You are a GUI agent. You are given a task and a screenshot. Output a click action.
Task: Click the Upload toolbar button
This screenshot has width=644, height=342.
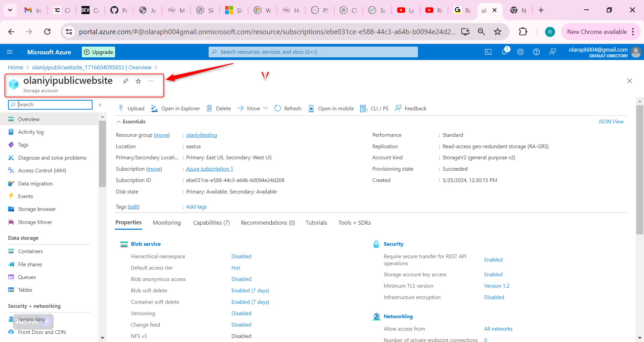tap(131, 108)
